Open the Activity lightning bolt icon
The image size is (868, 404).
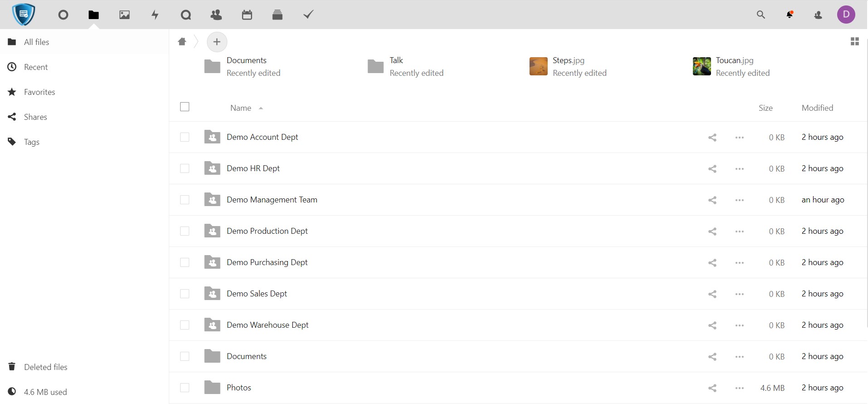[x=155, y=15]
